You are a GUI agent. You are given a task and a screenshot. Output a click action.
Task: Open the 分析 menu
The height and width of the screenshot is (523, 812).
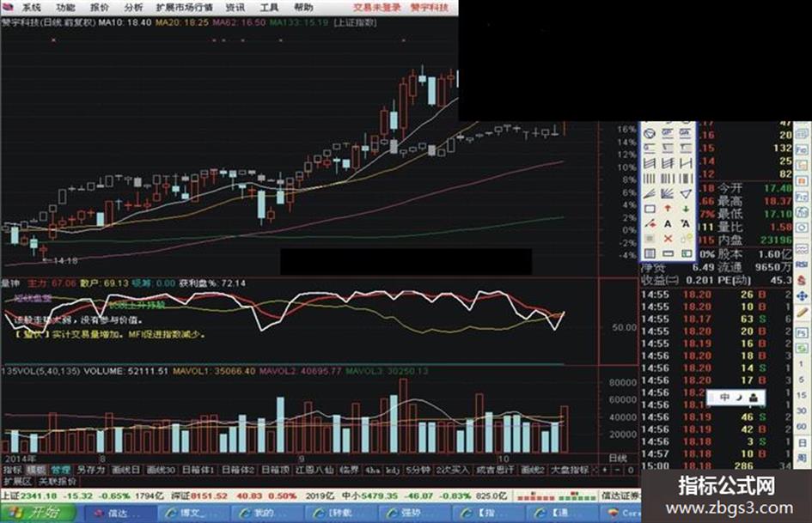pos(133,7)
